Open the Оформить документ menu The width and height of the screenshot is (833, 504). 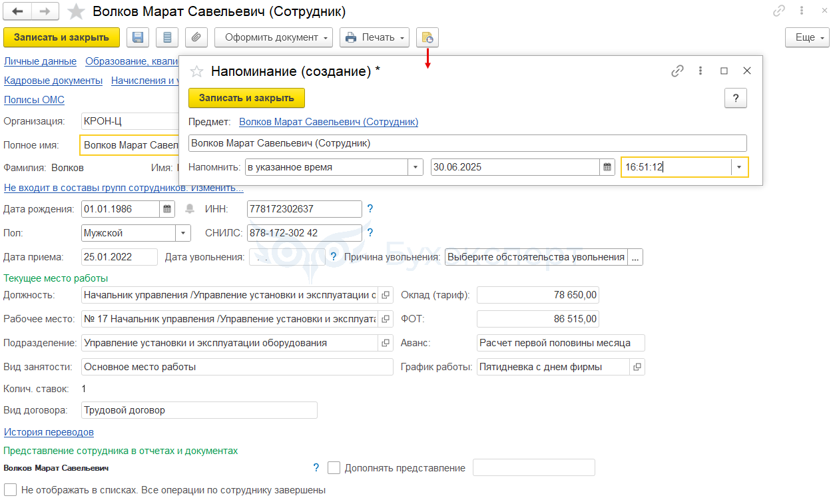click(x=273, y=37)
